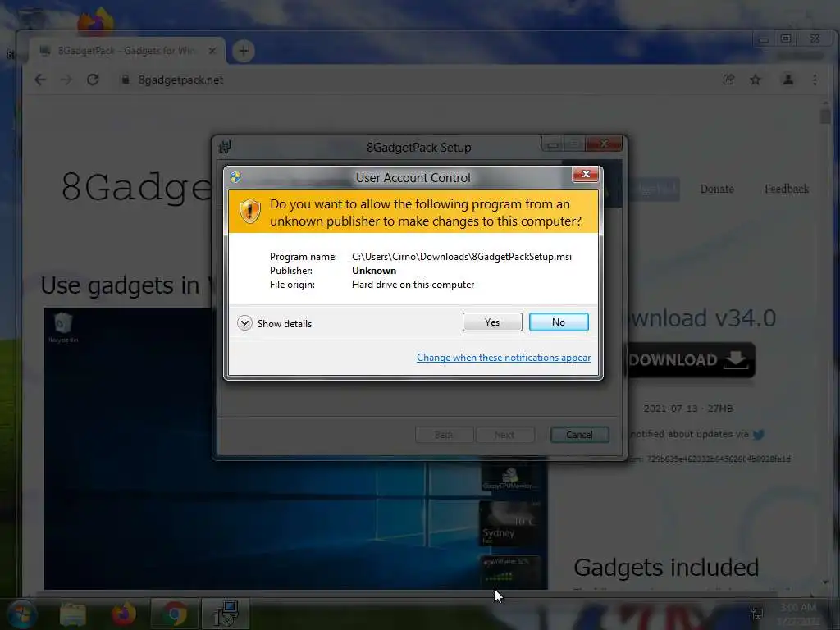
Task: Click the 8GadgetPack Setup installer title icon
Action: 225,147
